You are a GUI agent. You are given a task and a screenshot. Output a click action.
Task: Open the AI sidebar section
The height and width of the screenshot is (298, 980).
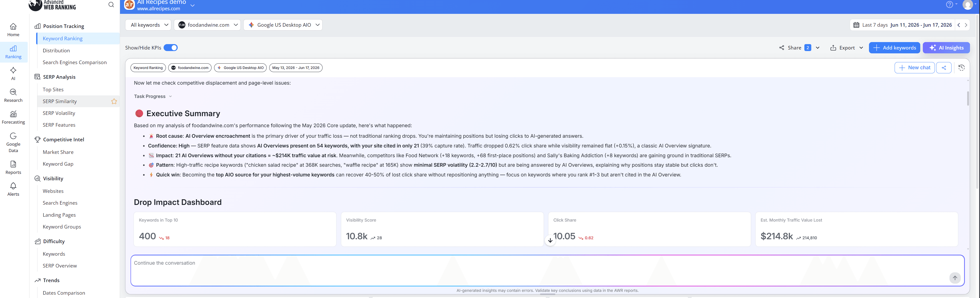pyautogui.click(x=13, y=73)
